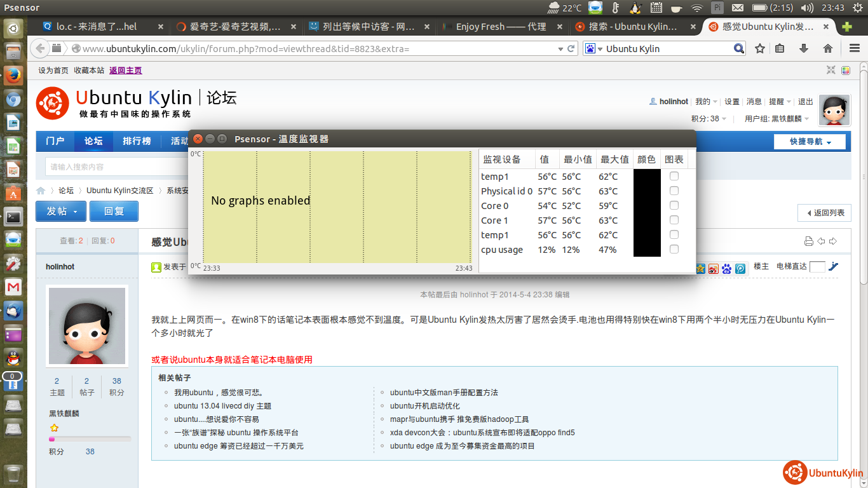The height and width of the screenshot is (488, 868).
Task: Click the print icon beside thread title
Action: [x=808, y=241]
